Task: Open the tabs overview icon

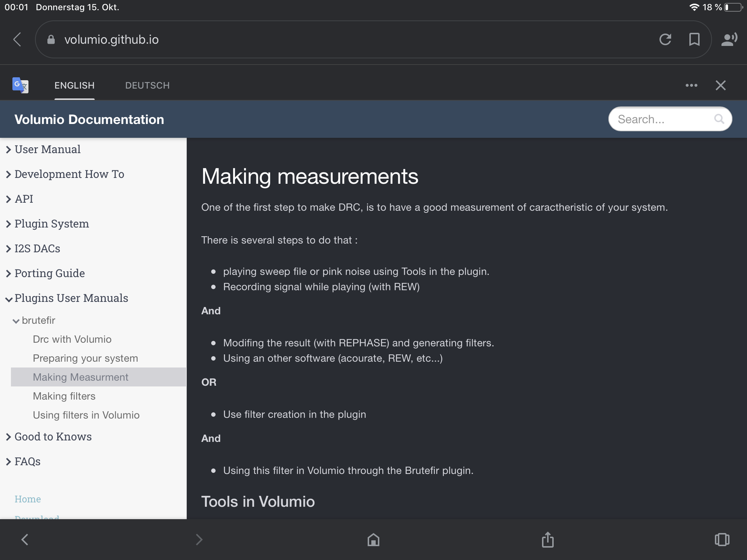Action: [x=722, y=540]
